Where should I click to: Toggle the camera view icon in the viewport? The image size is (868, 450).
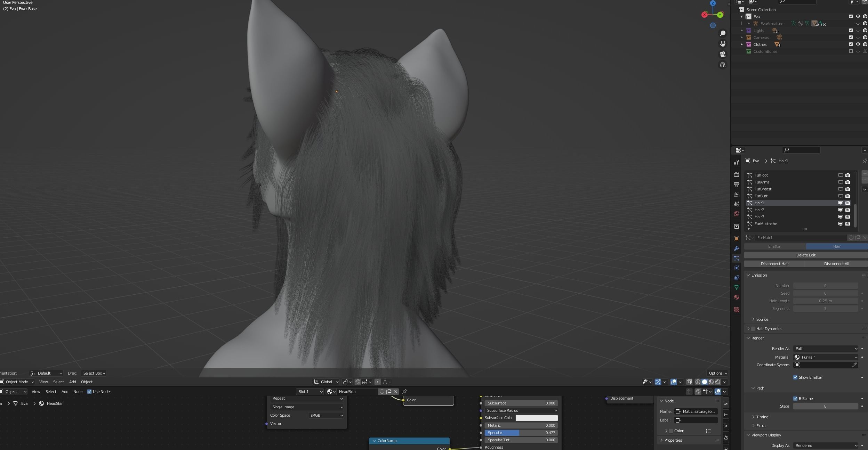(723, 55)
